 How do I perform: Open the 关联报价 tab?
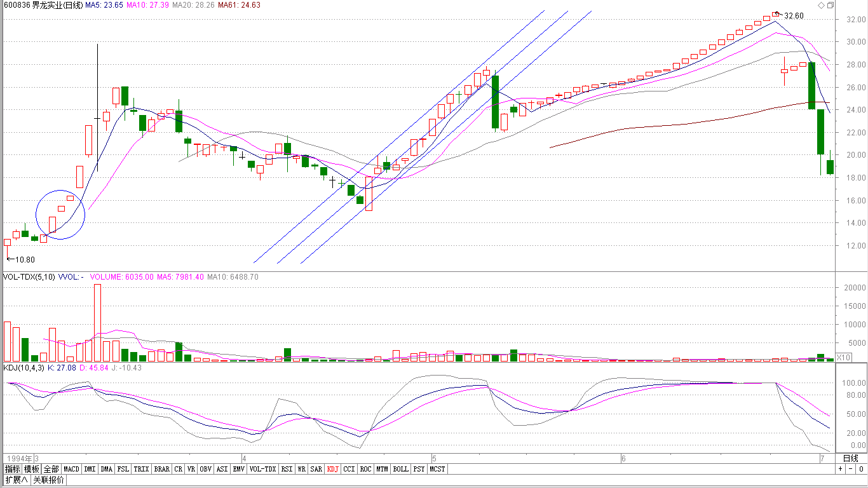click(x=48, y=480)
